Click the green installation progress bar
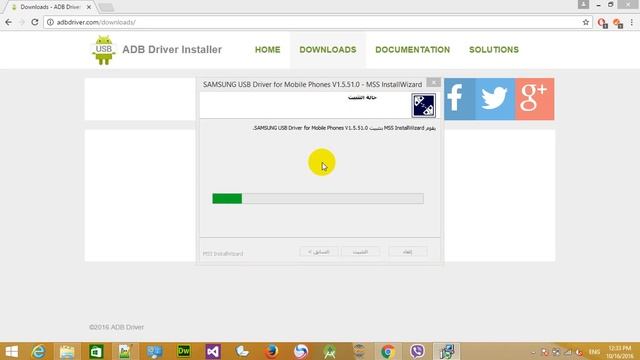The height and width of the screenshot is (360, 640). point(318,199)
